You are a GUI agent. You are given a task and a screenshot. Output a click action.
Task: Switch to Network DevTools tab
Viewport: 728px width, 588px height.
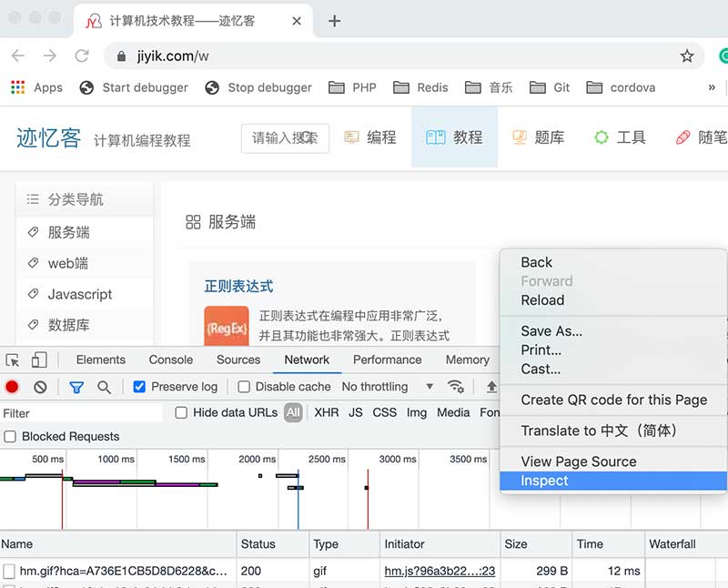tap(307, 360)
